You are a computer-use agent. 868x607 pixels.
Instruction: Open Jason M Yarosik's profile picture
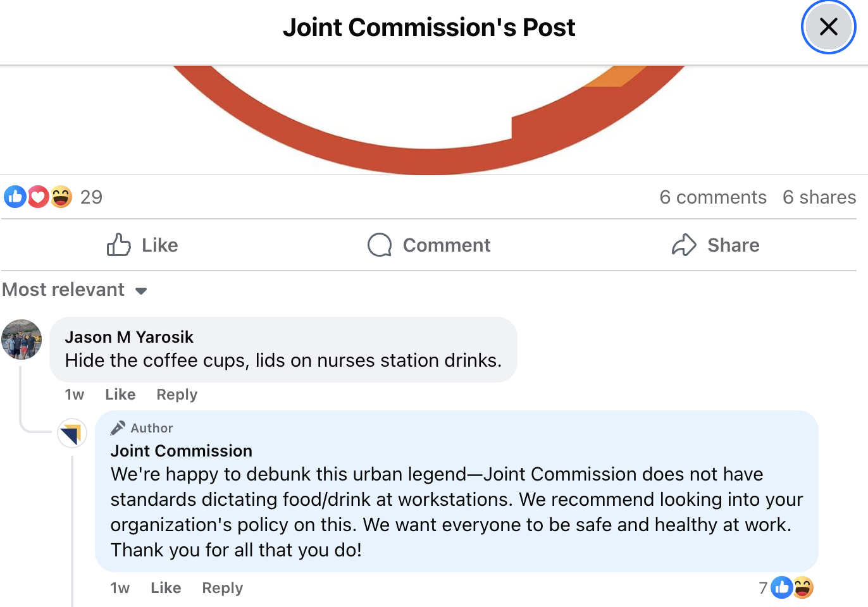click(x=22, y=340)
